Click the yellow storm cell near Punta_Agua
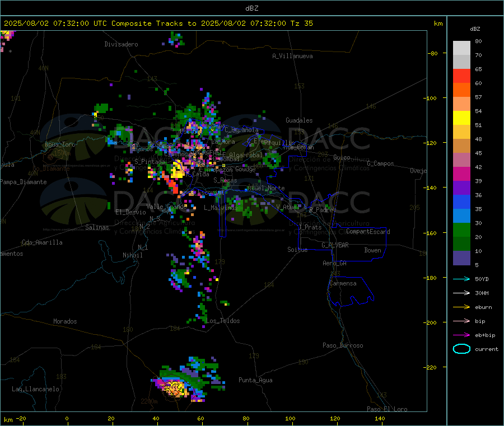Viewport: 504px width, 426px height. [175, 387]
